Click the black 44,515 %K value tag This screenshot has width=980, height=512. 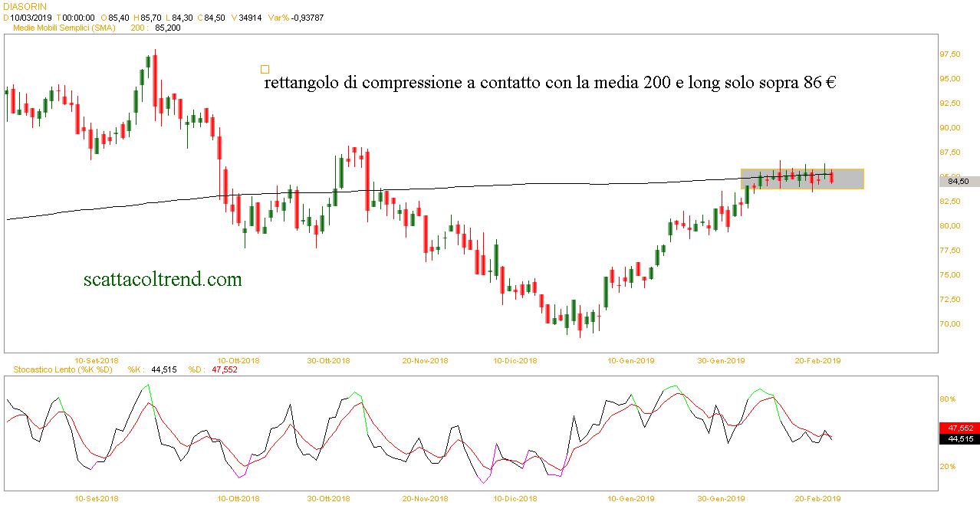pyautogui.click(x=959, y=439)
